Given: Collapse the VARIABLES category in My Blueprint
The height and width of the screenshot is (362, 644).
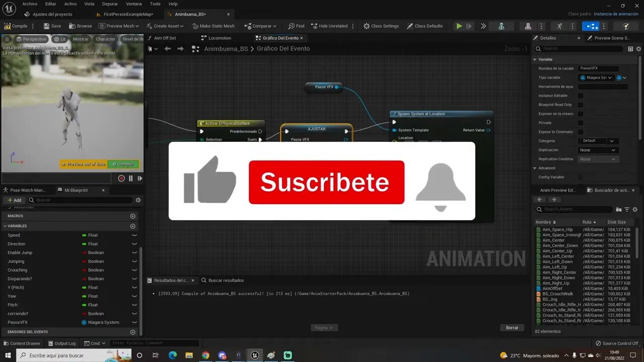Looking at the screenshot, I should 5,226.
